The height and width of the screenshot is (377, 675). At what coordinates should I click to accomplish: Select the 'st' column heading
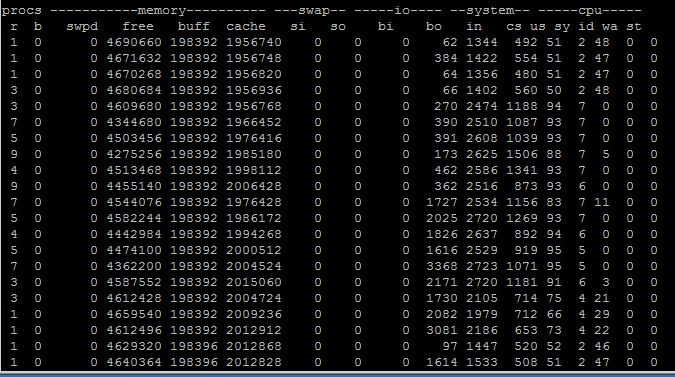click(x=634, y=26)
